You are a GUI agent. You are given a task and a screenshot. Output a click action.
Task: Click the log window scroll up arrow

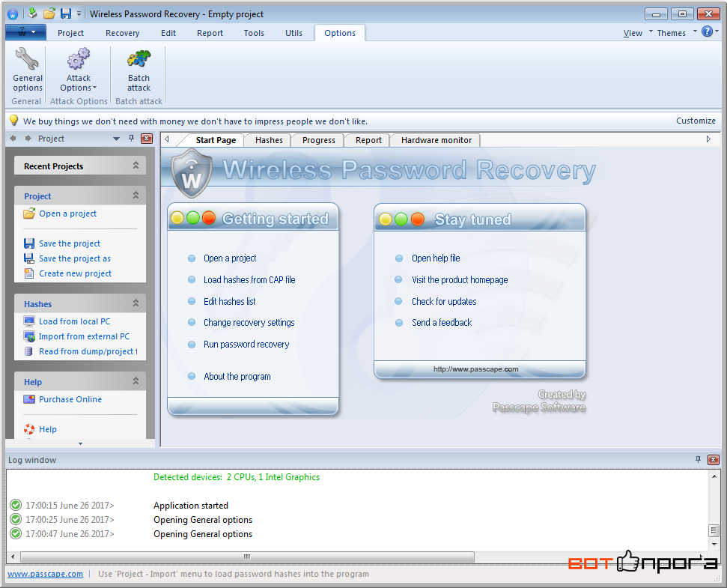point(714,476)
